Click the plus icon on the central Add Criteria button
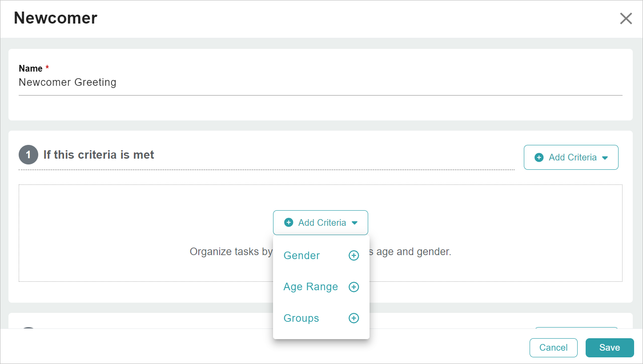Image resolution: width=643 pixels, height=364 pixels. [289, 222]
